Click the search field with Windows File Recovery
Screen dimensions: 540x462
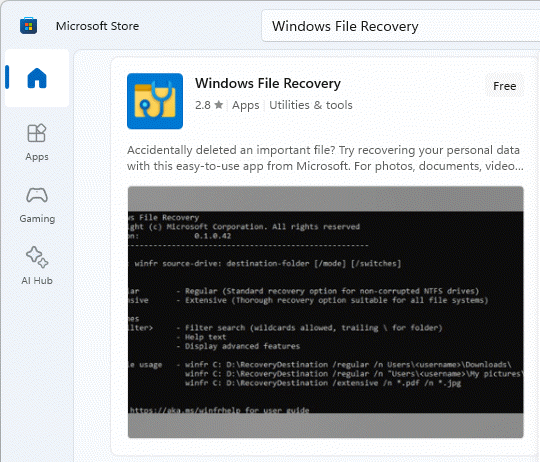click(401, 26)
